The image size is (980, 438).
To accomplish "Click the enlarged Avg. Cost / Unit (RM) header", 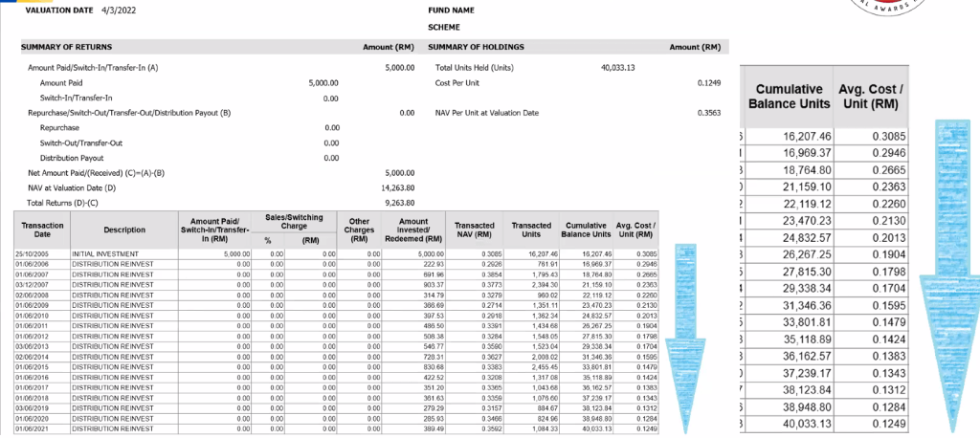I will pos(875,96).
